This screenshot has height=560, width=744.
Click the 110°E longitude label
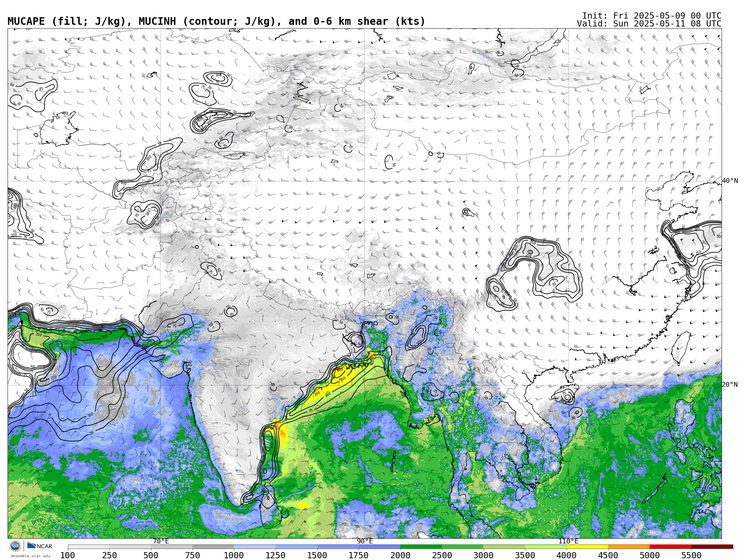point(568,541)
